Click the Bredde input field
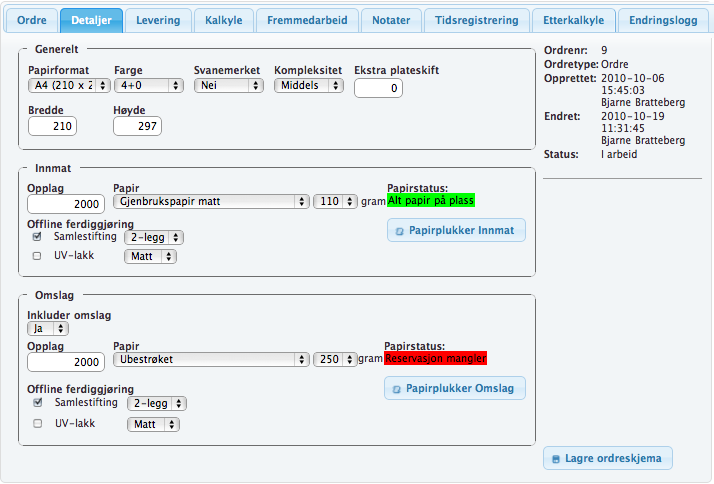The image size is (714, 484). [52, 126]
